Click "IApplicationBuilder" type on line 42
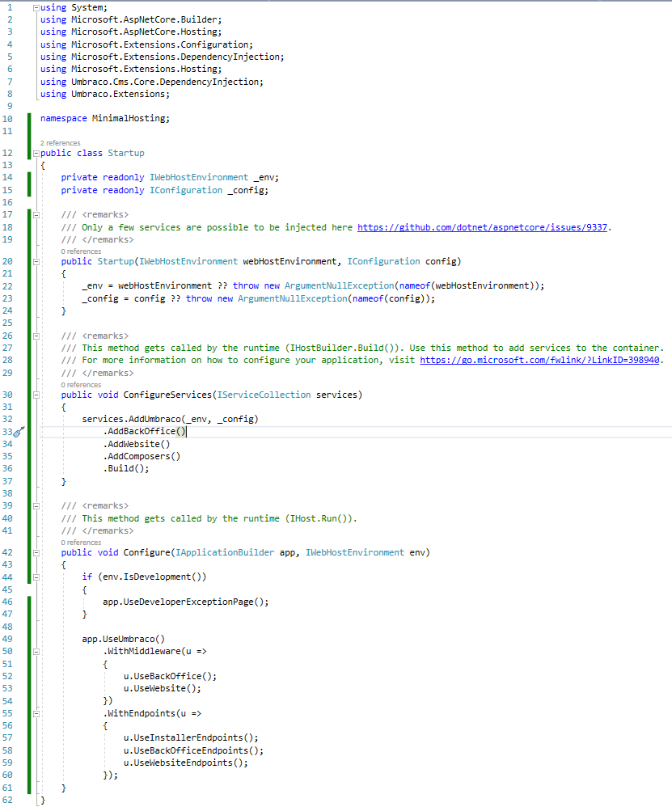Viewport: 672px width, 807px height. point(225,553)
